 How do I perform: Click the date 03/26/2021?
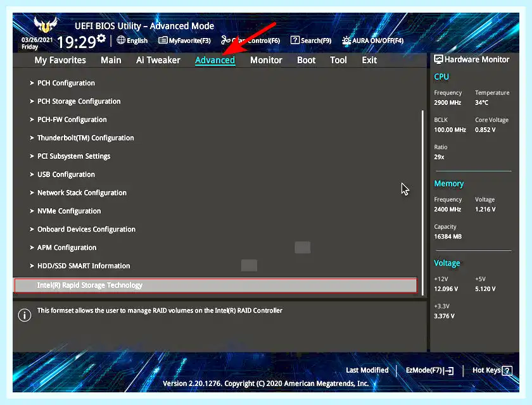37,40
